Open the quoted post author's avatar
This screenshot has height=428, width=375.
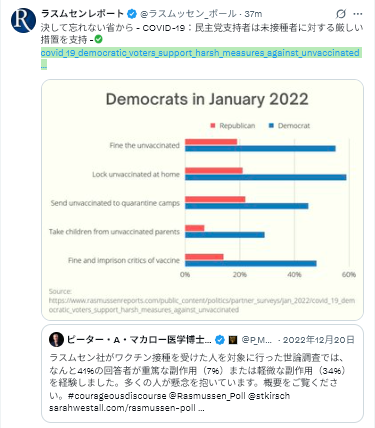(56, 340)
